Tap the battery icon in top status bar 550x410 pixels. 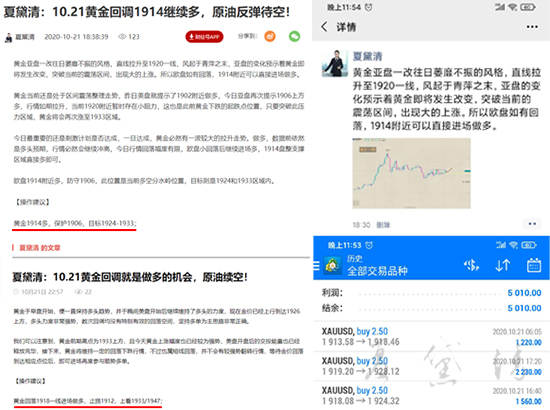pos(527,7)
